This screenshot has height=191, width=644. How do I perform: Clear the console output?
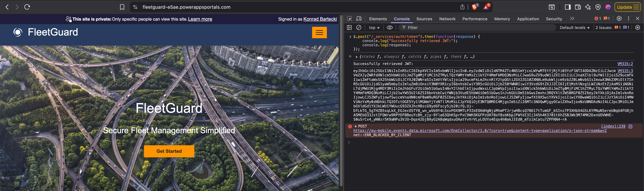[x=359, y=27]
